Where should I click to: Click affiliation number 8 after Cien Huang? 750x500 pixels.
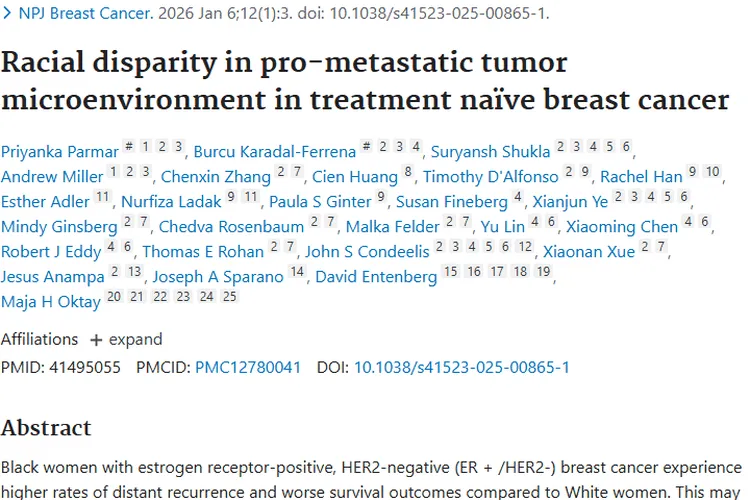pyautogui.click(x=408, y=172)
